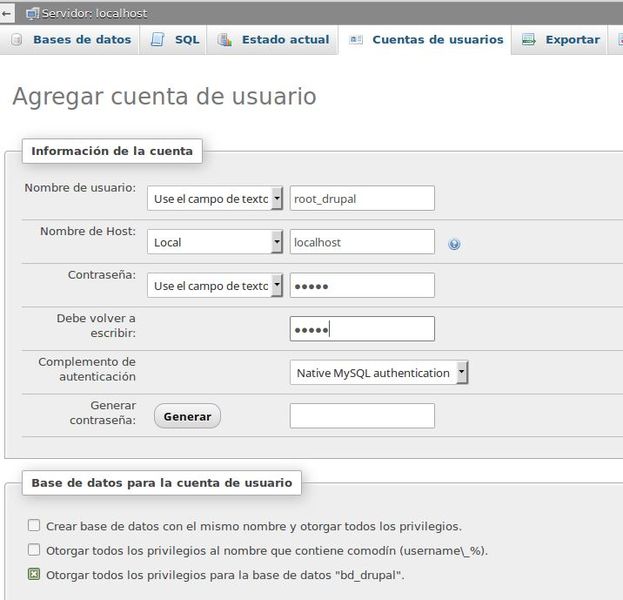Click the Bases de datos tab icon
The height and width of the screenshot is (600, 623).
(x=17, y=40)
